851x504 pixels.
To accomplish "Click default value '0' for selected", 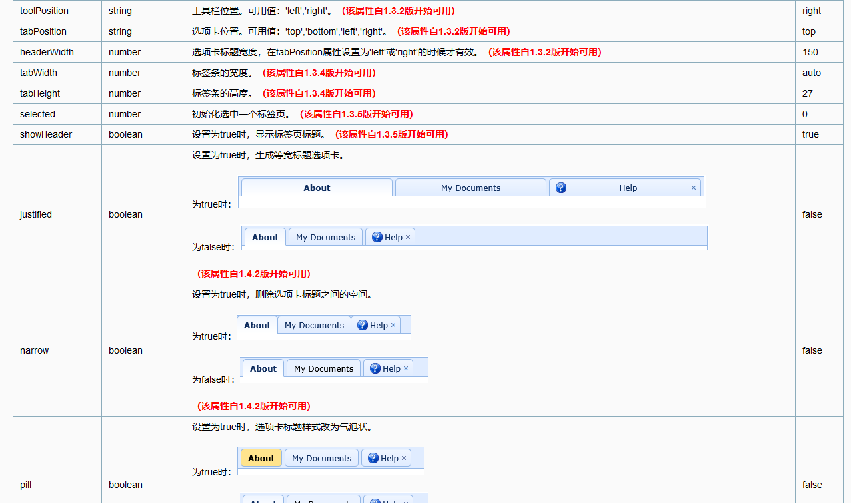I will click(805, 114).
